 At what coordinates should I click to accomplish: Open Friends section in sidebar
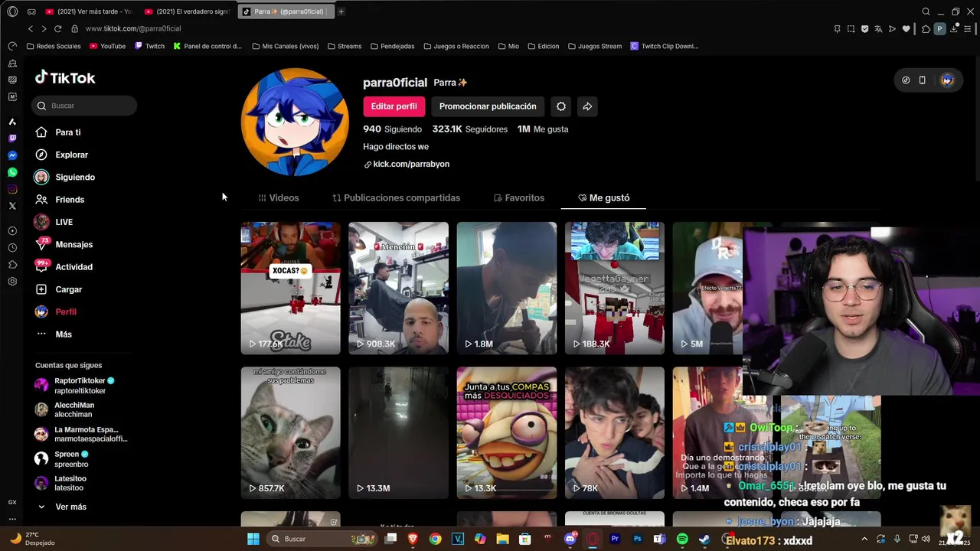[x=70, y=200]
